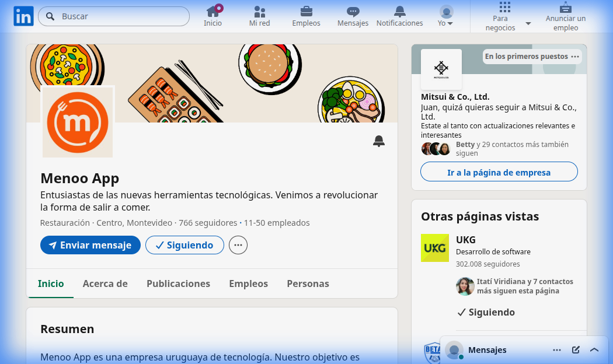Open Mitsui & Co., Ltd. title link
The height and width of the screenshot is (364, 613).
pyautogui.click(x=455, y=97)
